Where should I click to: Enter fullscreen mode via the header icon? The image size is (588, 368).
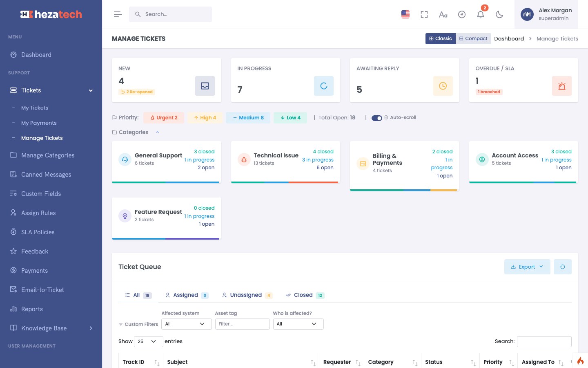pyautogui.click(x=424, y=14)
